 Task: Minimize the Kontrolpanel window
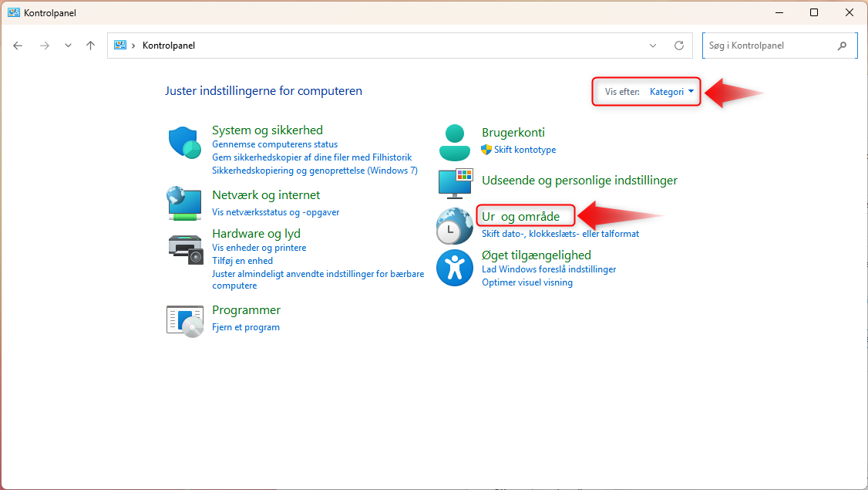tap(779, 12)
